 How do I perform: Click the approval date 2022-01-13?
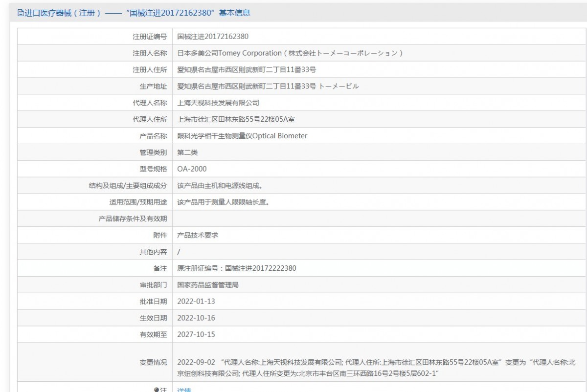196,302
